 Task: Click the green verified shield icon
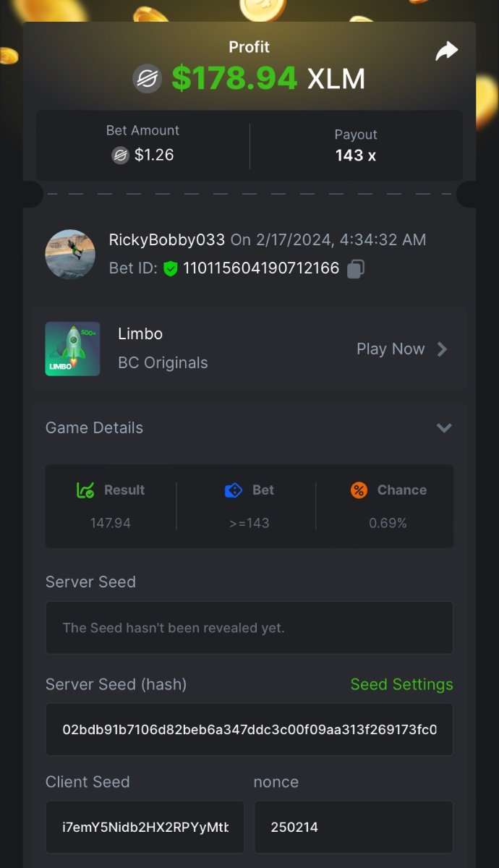click(x=171, y=269)
